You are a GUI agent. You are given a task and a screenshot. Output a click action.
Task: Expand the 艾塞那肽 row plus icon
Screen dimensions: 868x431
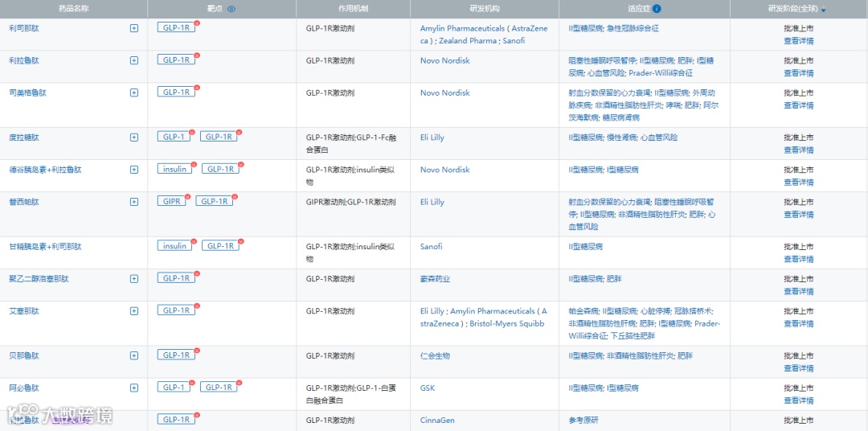(134, 310)
